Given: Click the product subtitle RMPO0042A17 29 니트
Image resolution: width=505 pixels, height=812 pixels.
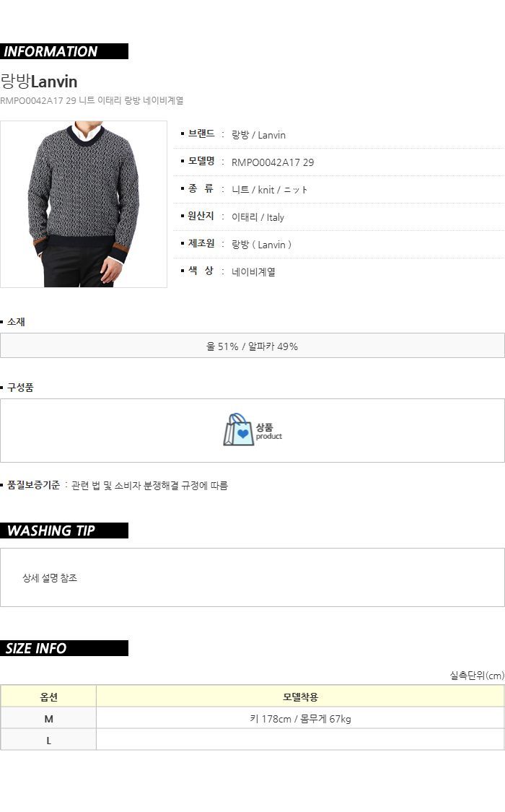Looking at the screenshot, I should point(92,100).
